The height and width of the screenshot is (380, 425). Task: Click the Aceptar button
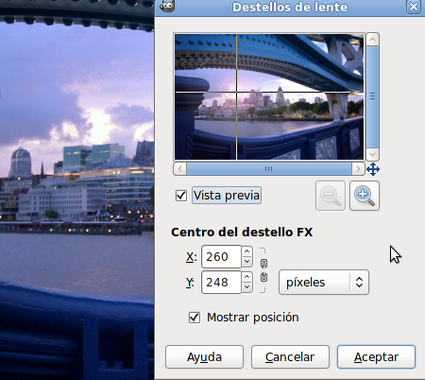[x=376, y=357]
